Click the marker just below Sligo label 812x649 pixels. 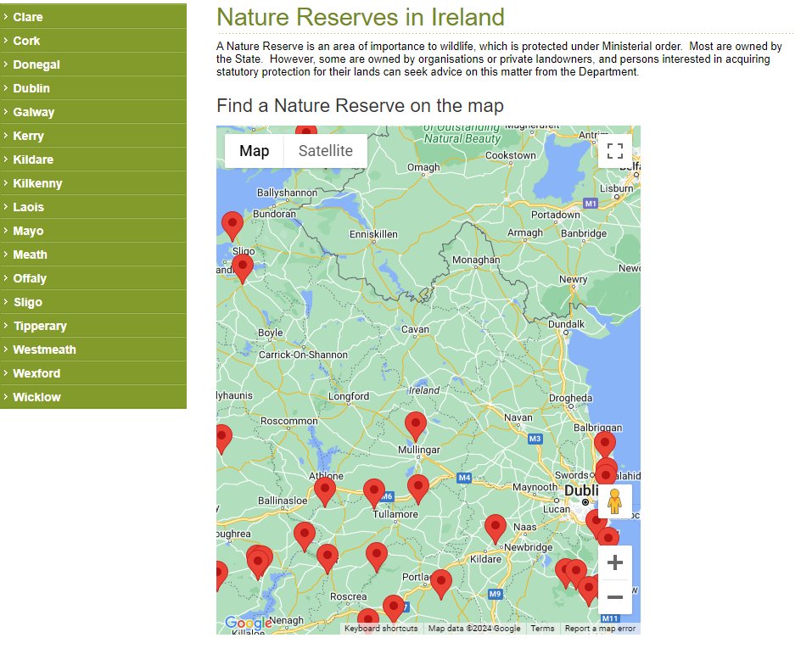click(243, 267)
